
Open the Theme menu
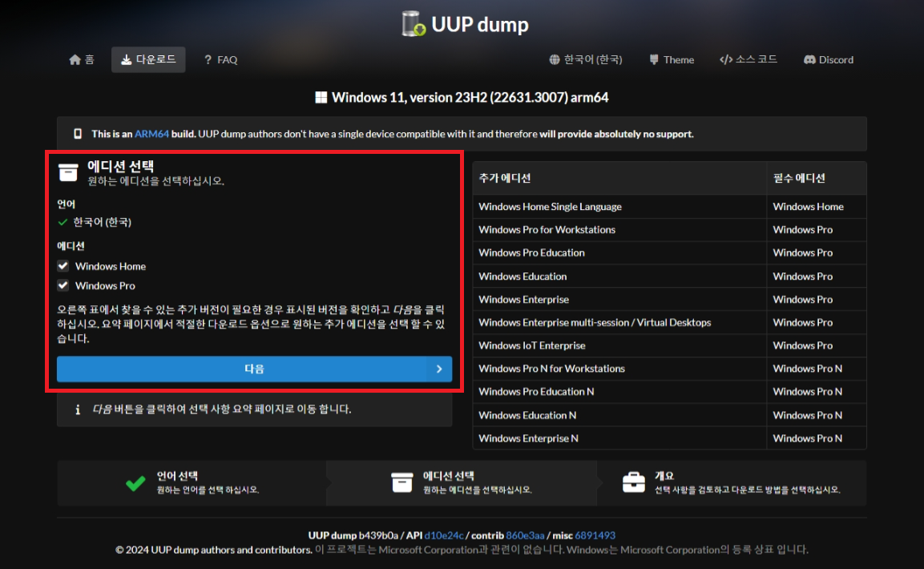tap(672, 59)
